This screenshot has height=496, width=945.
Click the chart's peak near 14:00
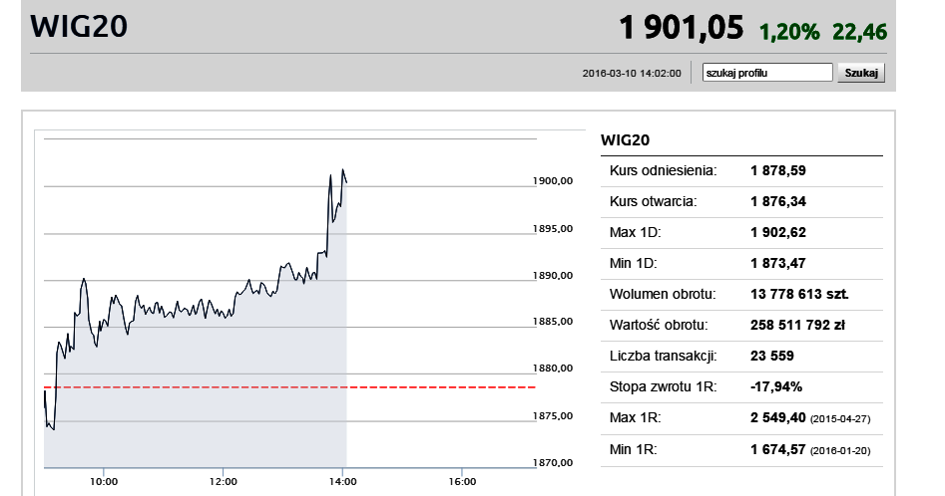(342, 170)
